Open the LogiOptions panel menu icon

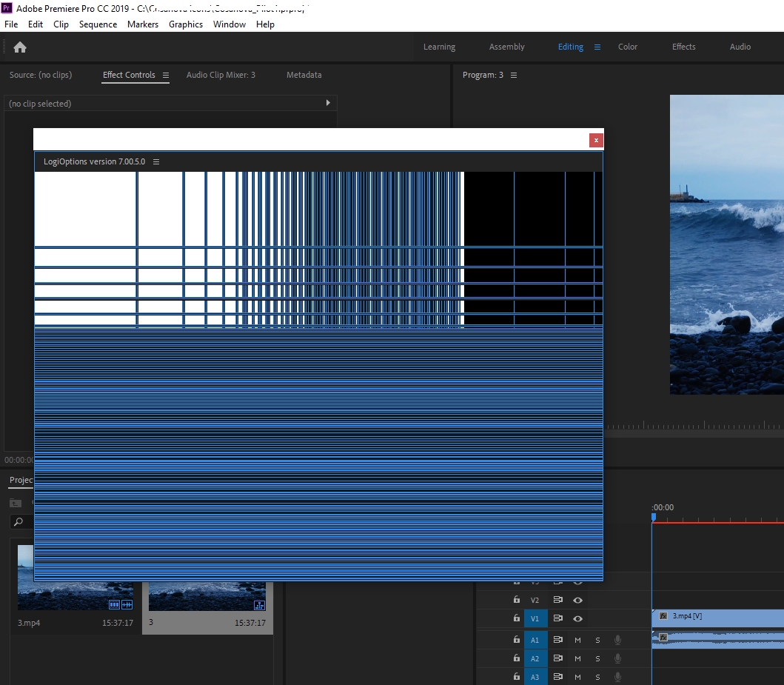tap(156, 162)
